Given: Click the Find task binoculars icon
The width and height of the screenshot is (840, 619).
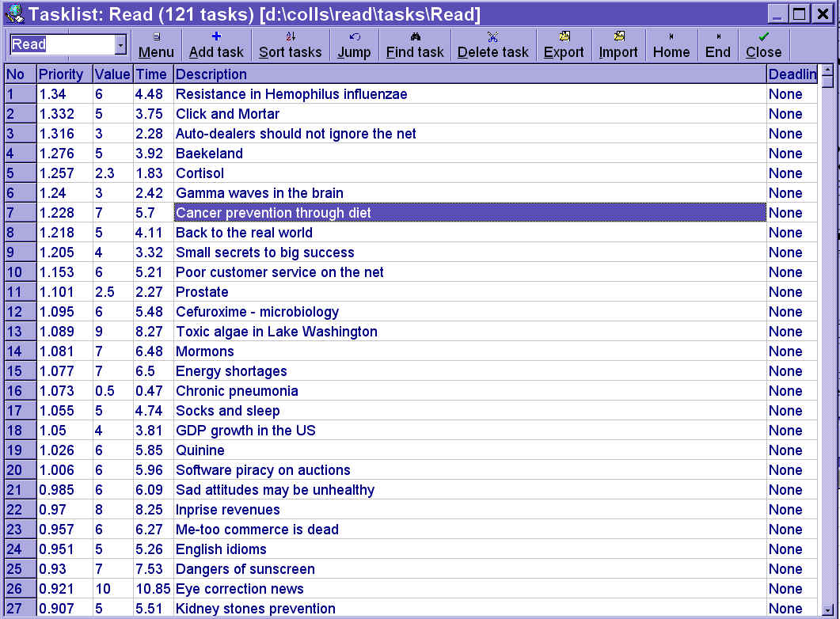Looking at the screenshot, I should point(415,37).
